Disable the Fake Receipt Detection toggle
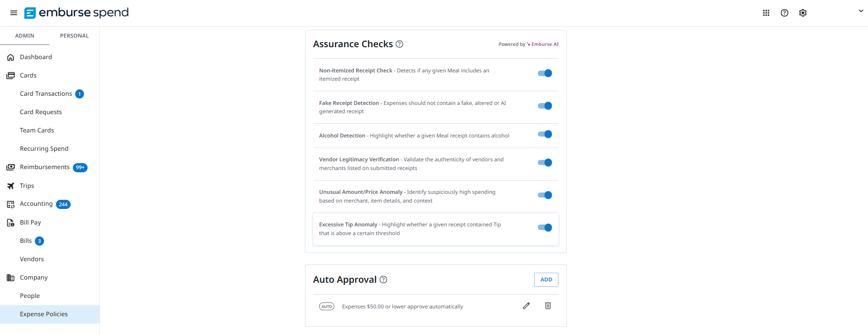Screen dimensions: 868x335 544,106
